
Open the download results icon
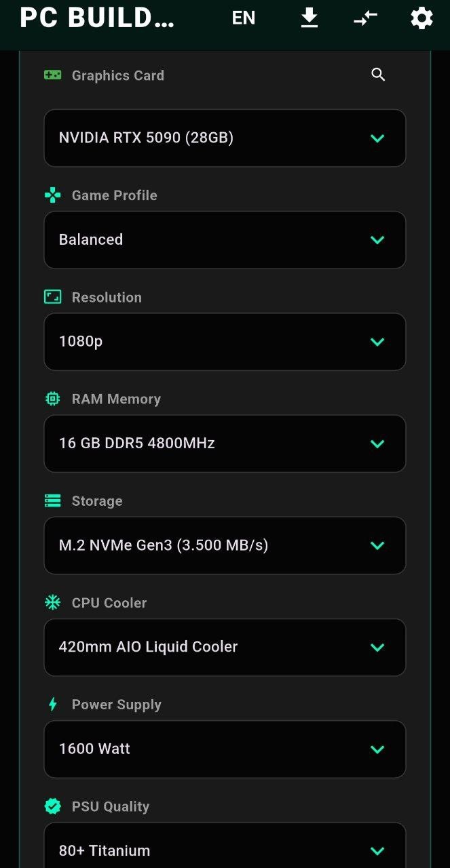(x=310, y=18)
